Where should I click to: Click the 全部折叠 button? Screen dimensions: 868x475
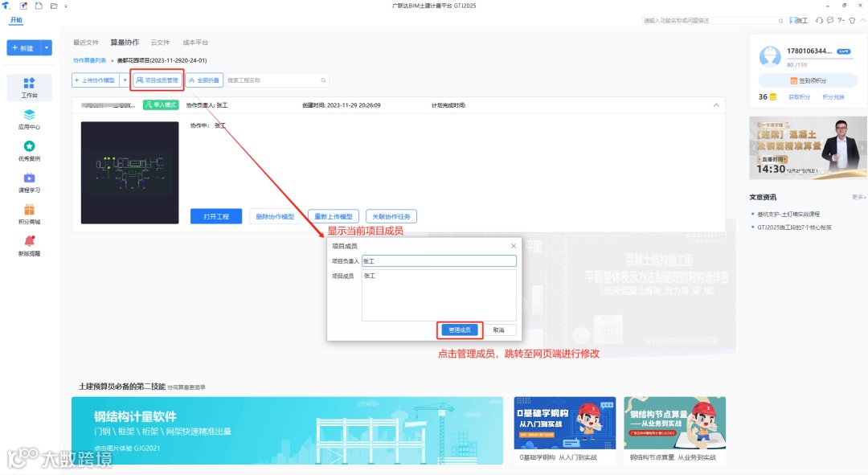204,80
